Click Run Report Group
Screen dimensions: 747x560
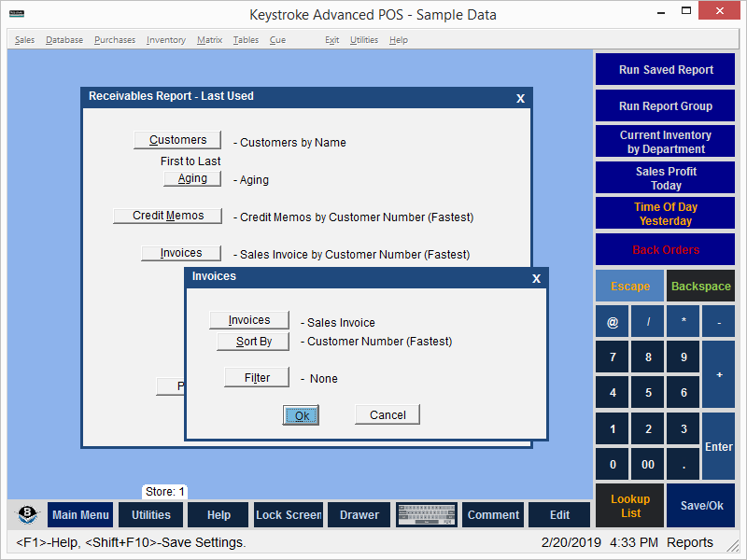pos(666,105)
